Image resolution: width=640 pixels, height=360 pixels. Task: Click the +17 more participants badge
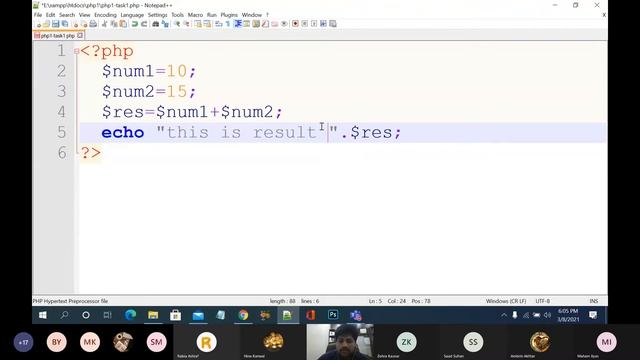[x=23, y=342]
